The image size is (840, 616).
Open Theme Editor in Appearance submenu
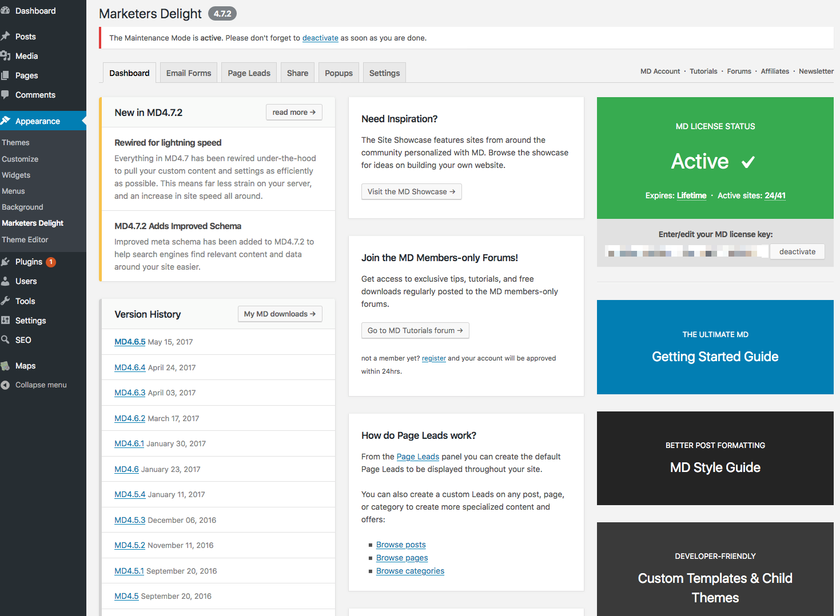25,239
